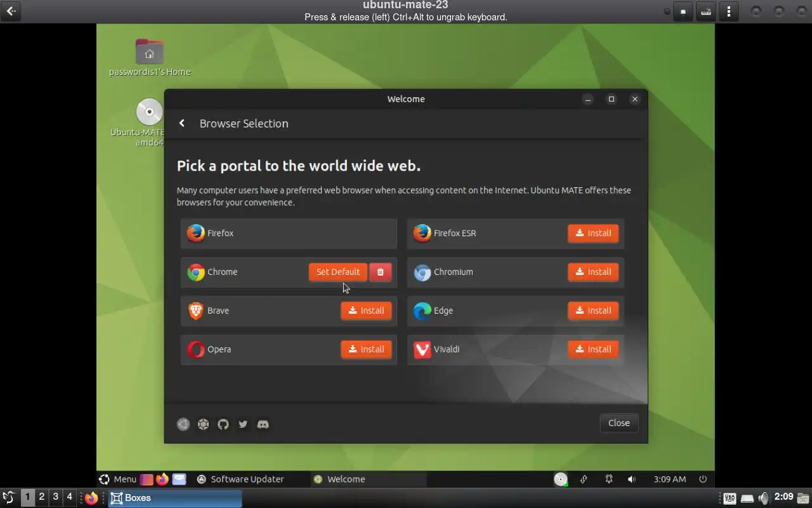Switch to workspace 1
Screen dimensions: 812x508
tap(27, 497)
